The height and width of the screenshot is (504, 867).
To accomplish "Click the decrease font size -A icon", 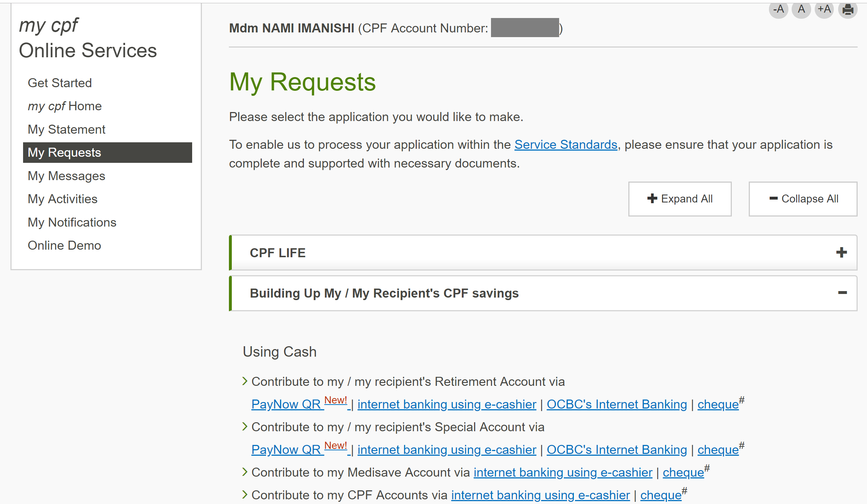I will tap(778, 9).
